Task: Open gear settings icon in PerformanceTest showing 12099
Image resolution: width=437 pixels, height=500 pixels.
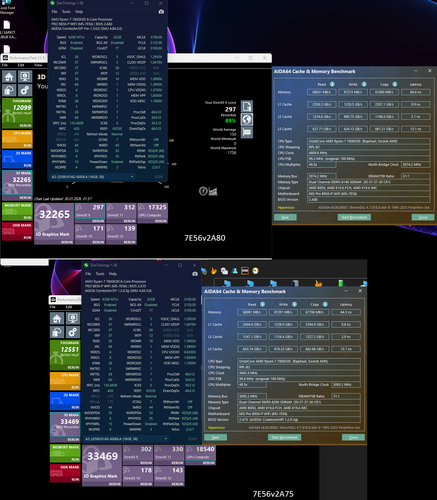Action: 25,90
